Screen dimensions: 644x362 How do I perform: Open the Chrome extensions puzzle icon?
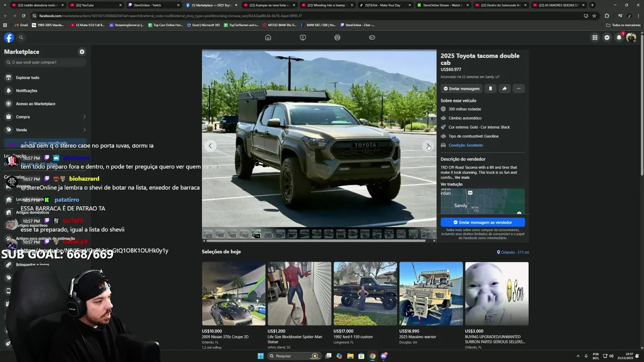click(x=607, y=16)
